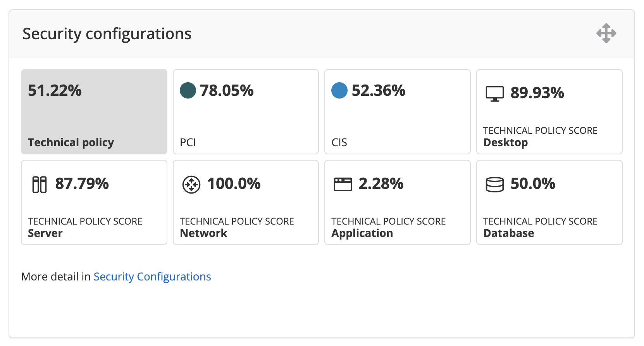
Task: Select the Technical policy tile
Action: pyautogui.click(x=94, y=112)
